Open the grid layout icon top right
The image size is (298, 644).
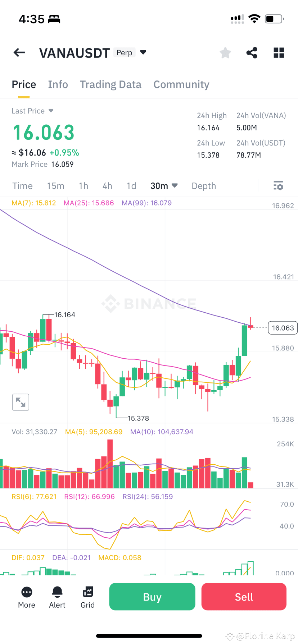(x=279, y=52)
